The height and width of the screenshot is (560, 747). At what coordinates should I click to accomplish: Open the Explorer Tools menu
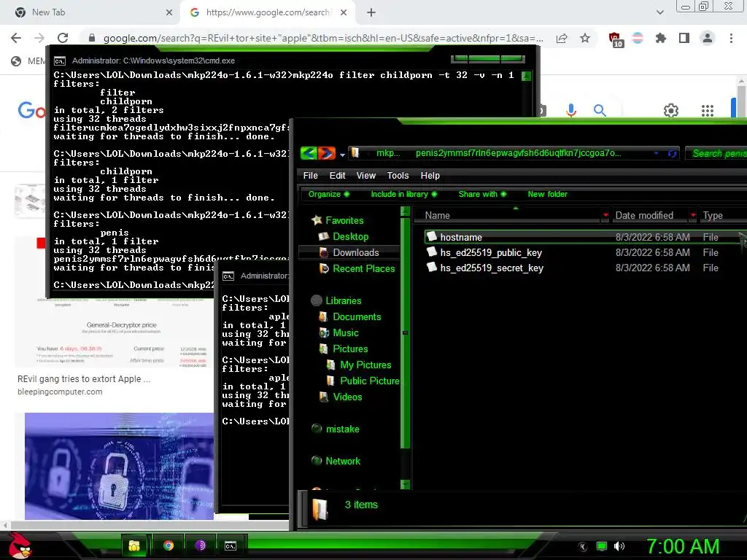398,176
